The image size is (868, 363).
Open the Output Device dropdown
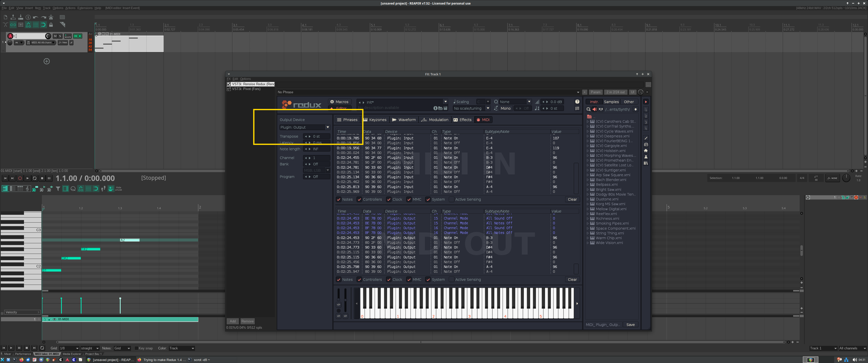(305, 127)
